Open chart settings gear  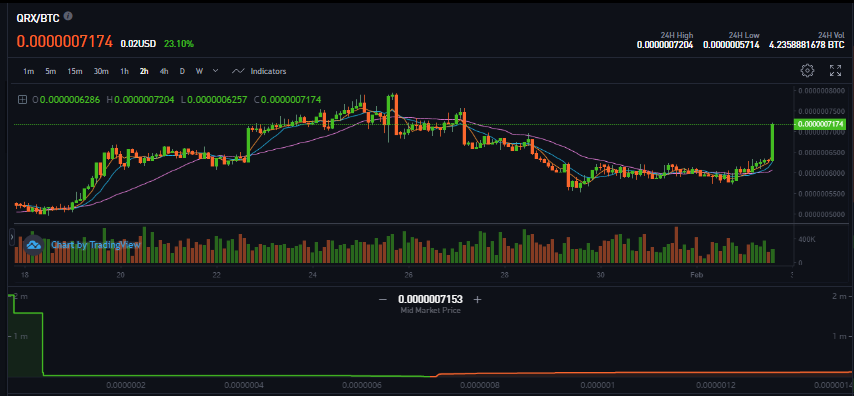pos(807,71)
